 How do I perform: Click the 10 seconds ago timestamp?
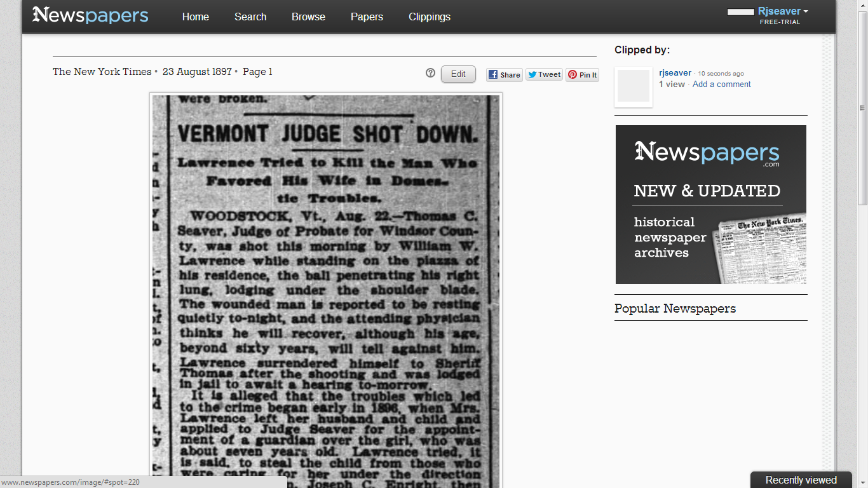click(x=721, y=74)
